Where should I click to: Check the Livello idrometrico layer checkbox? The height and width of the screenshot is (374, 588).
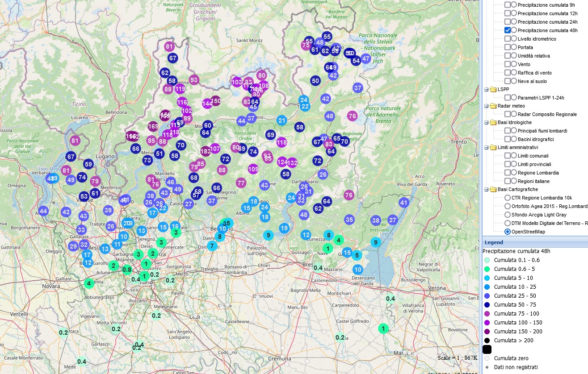(508, 38)
